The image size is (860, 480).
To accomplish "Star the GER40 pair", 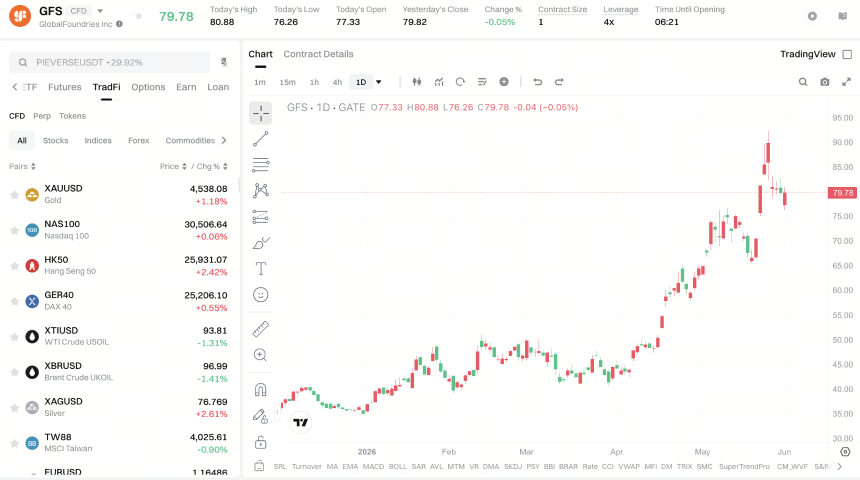I will point(14,301).
